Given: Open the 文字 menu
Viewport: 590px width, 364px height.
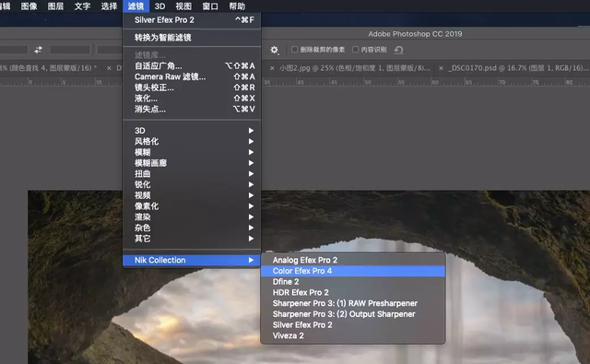Looking at the screenshot, I should click(x=82, y=6).
